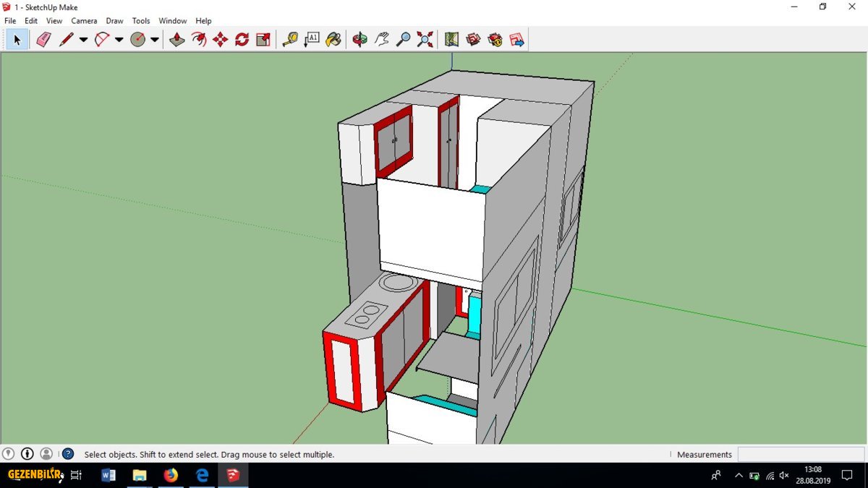The height and width of the screenshot is (488, 868).
Task: Open the Help menu
Action: point(204,21)
